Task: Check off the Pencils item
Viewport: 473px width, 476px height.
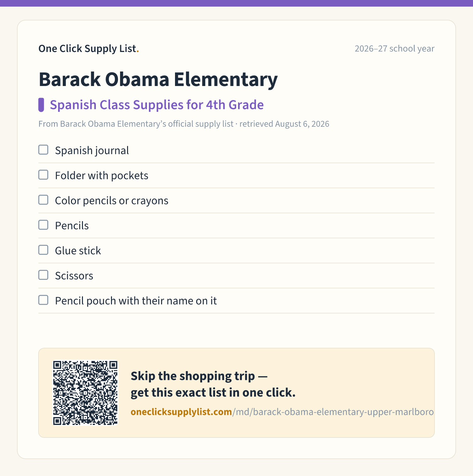Action: (43, 225)
